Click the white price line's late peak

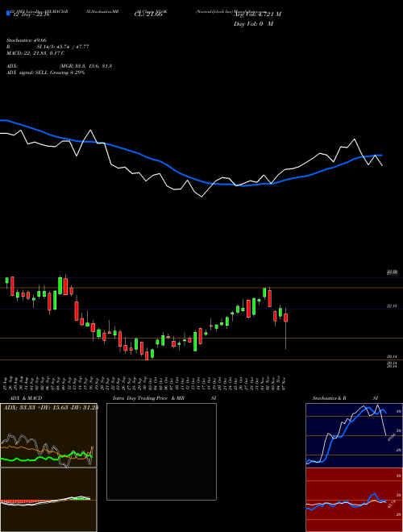(355, 139)
